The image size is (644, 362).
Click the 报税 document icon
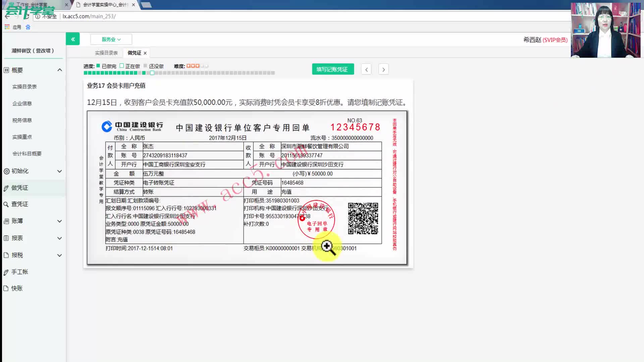tap(6, 255)
